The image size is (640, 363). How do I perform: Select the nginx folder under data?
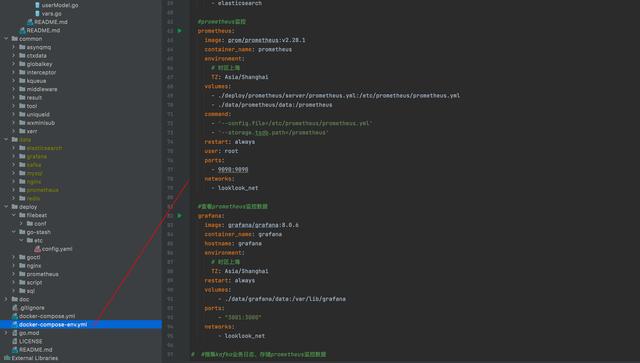coord(34,182)
